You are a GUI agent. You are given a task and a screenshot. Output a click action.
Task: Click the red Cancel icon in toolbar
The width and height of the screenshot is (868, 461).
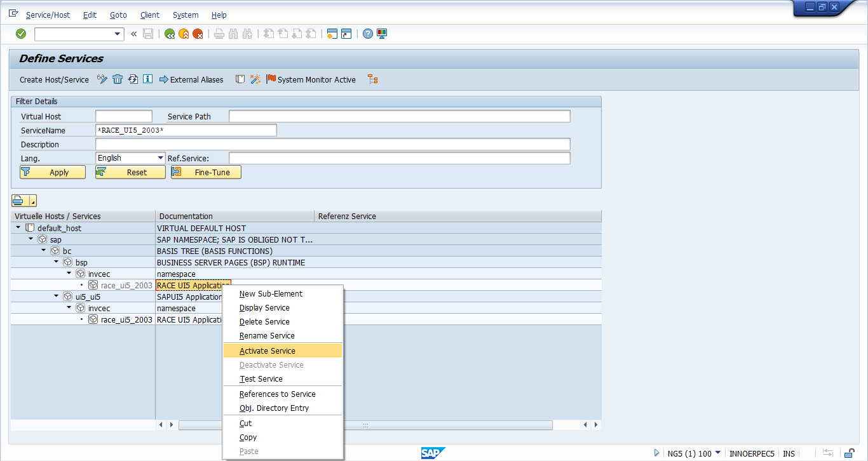(198, 34)
